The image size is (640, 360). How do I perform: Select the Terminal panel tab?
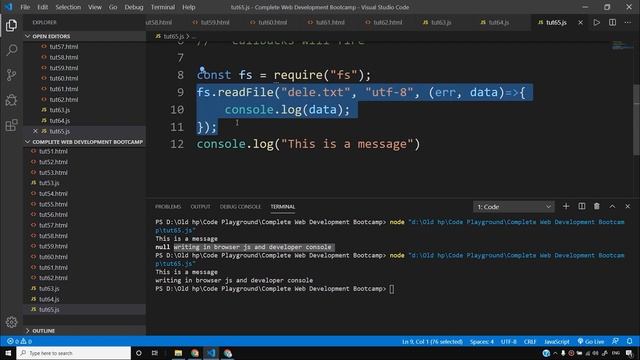(x=282, y=207)
